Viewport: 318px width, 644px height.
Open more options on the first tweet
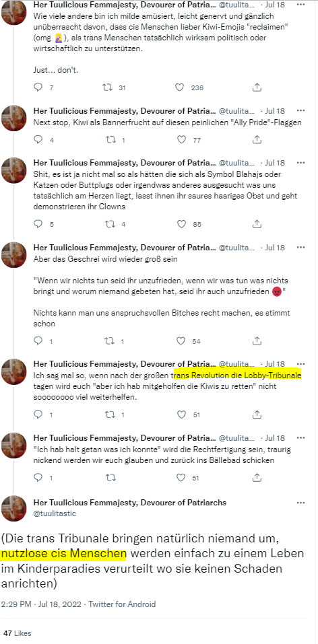point(300,5)
